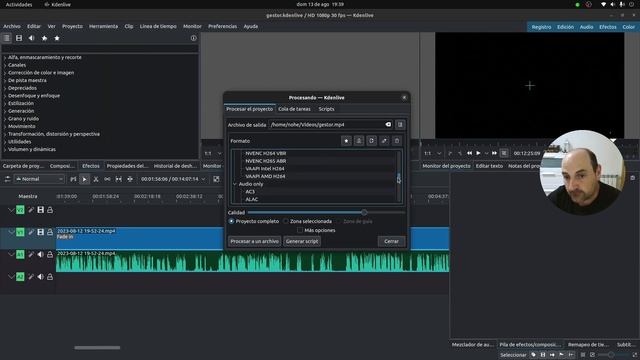
Task: Toggle snap icon in status bar
Action: coord(571,355)
